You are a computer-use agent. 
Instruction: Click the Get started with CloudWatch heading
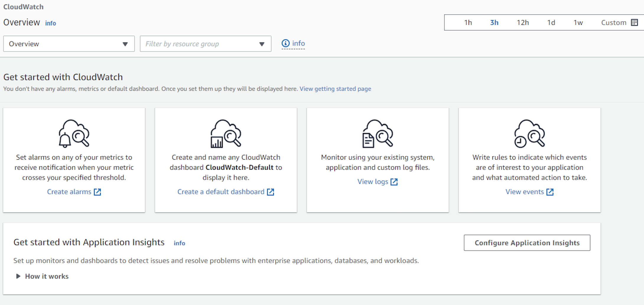click(63, 77)
